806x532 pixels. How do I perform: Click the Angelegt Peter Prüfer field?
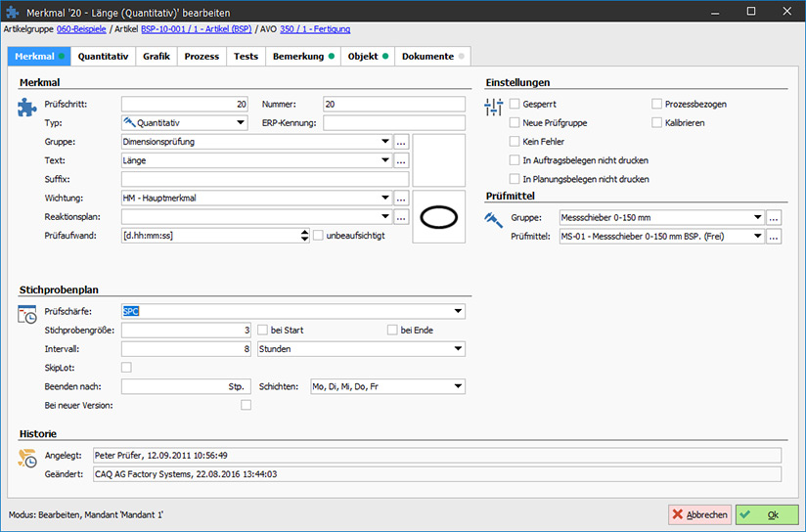pos(437,456)
